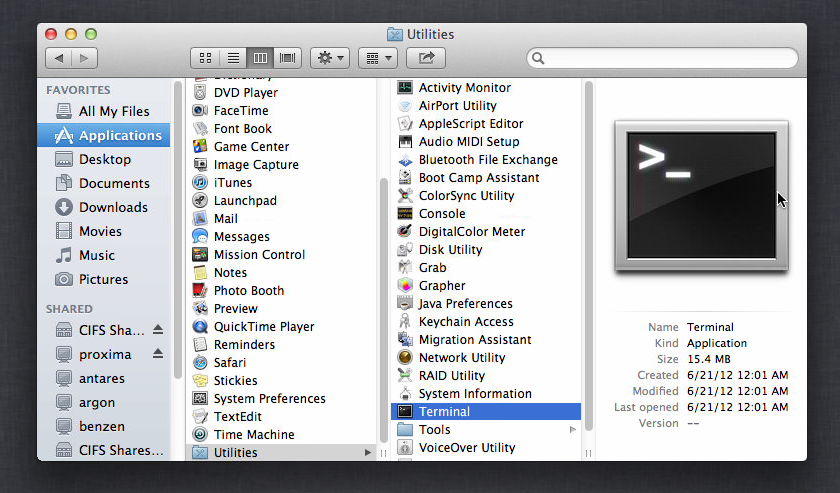Eject the CIFS Sha... shared volume

[158, 330]
